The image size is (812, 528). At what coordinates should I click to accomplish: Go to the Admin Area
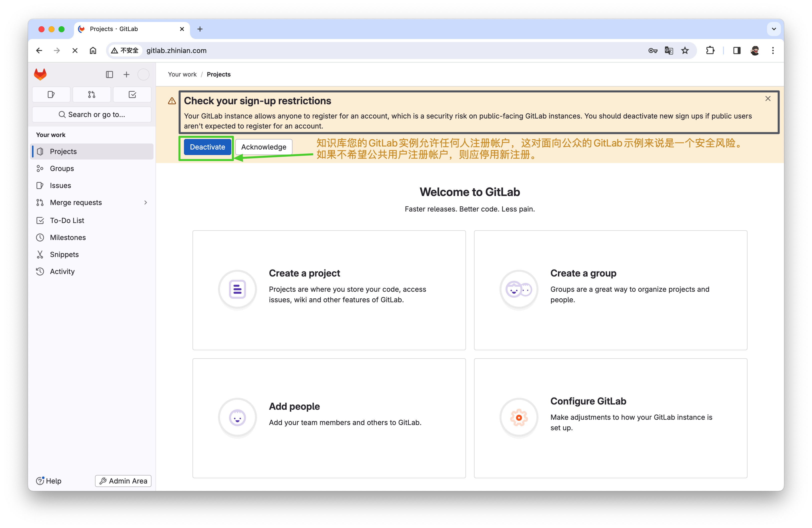point(123,480)
